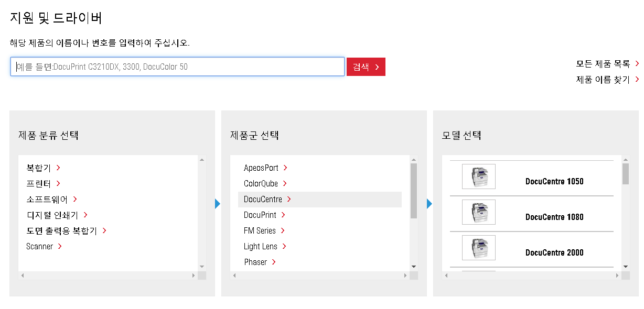
Task: Click the red chevron next to 모든 제품 목록
Action: coord(637,63)
